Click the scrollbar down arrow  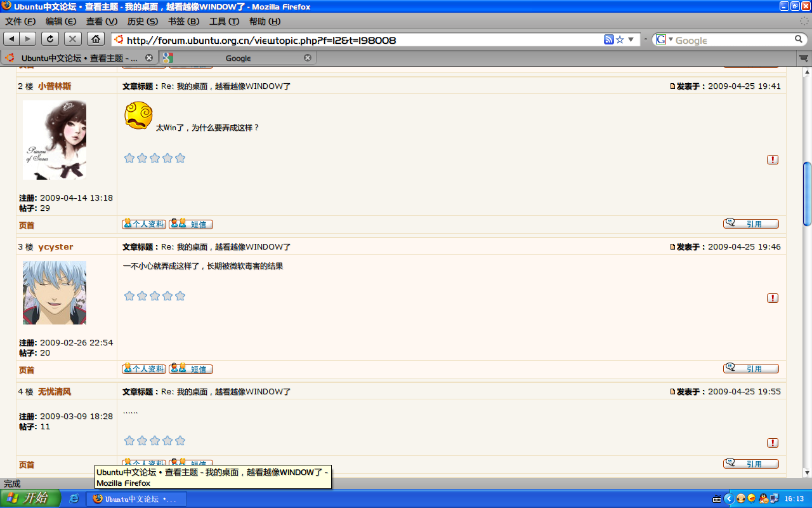(807, 473)
